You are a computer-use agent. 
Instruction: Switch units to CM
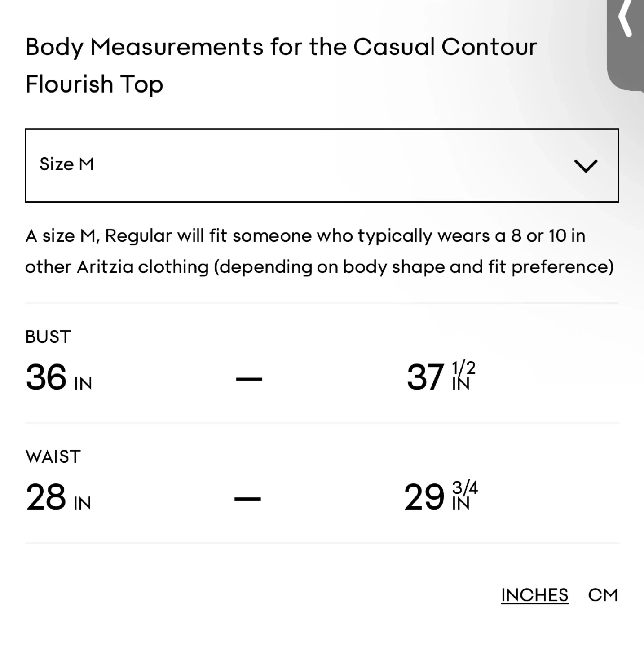click(603, 595)
